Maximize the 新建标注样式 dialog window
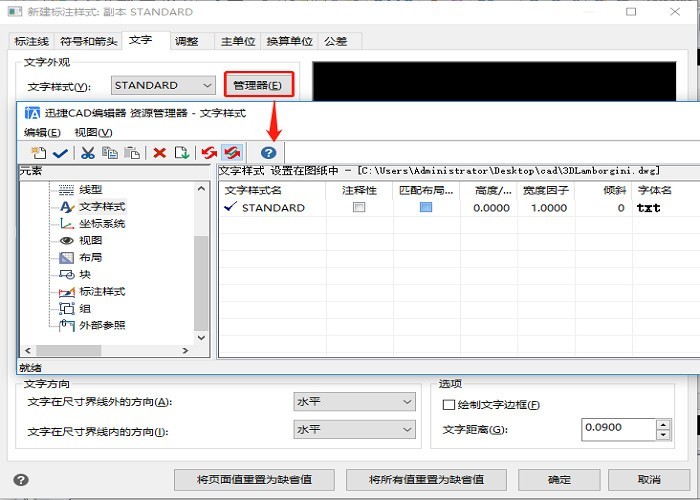The width and height of the screenshot is (700, 500). (x=631, y=12)
